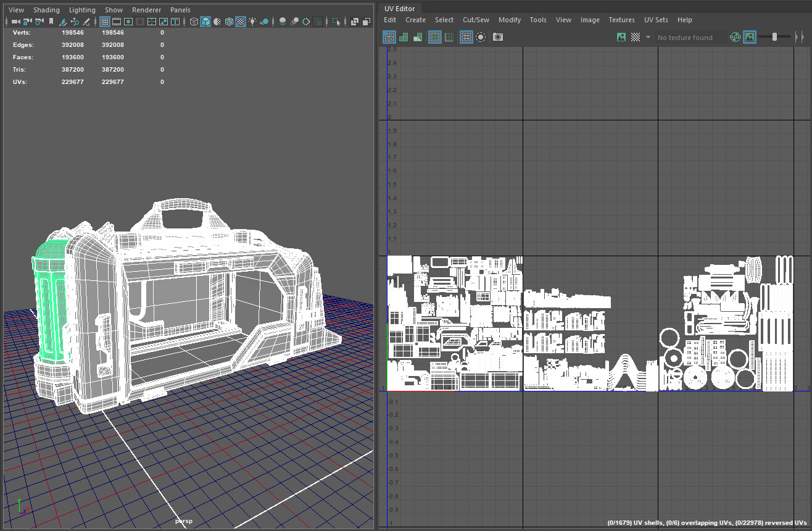
Task: Toggle the Film Gate icon
Action: click(117, 22)
